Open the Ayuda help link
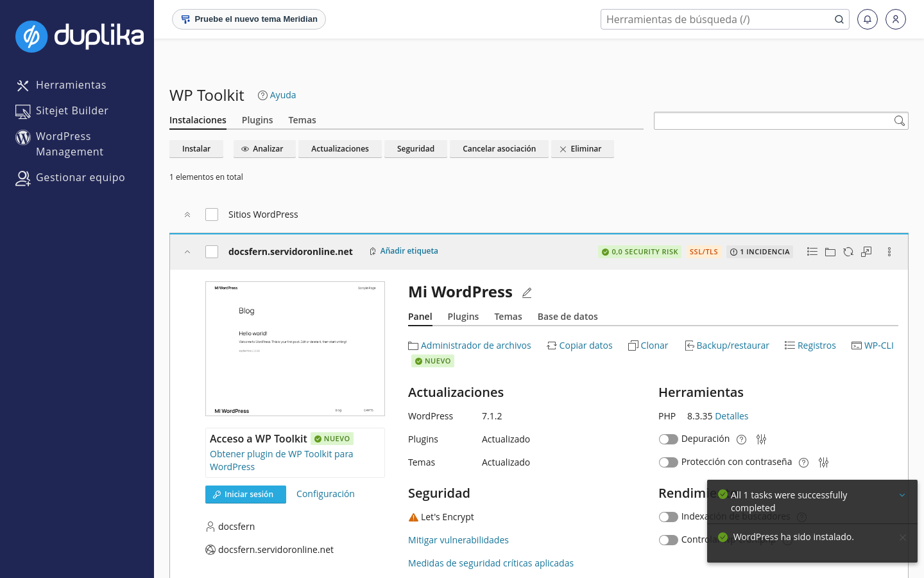The image size is (924, 578). tap(277, 95)
